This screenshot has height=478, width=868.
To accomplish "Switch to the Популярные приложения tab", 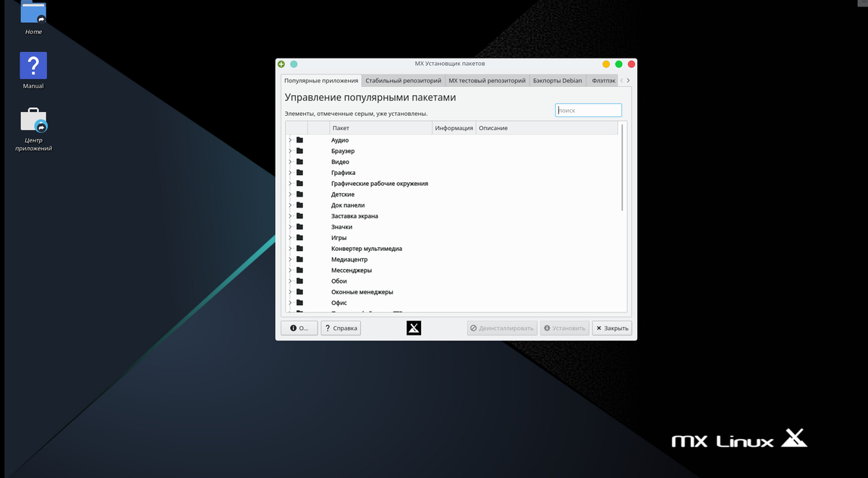I will 321,81.
